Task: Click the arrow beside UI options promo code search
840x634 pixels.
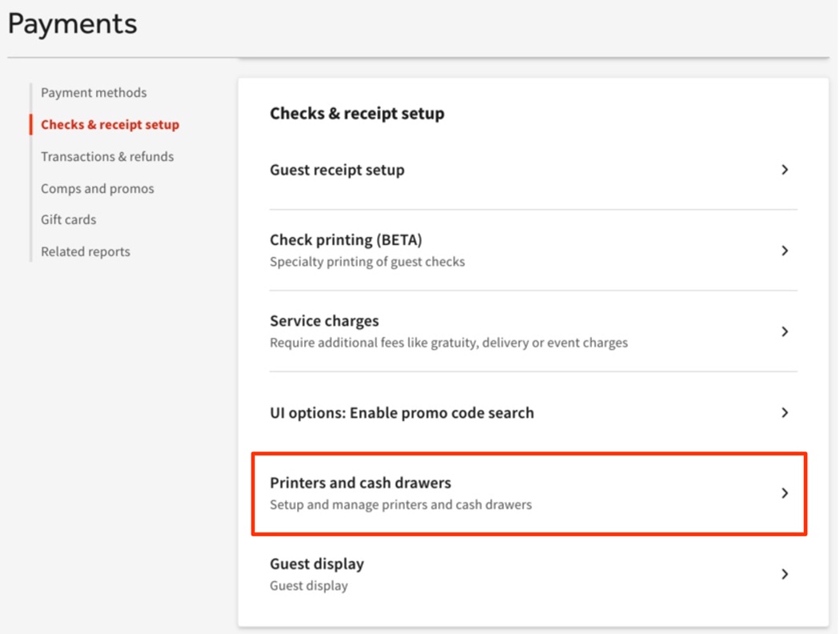Action: [785, 412]
